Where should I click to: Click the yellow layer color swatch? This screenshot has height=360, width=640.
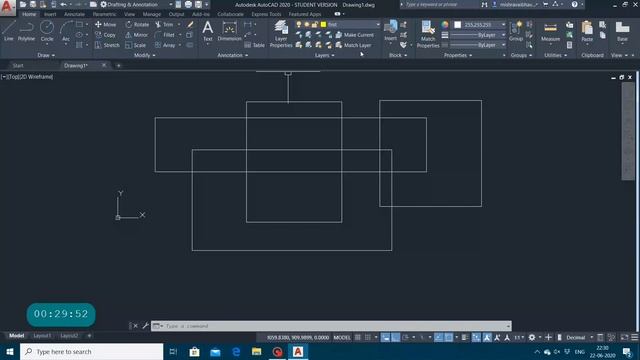(323, 24)
